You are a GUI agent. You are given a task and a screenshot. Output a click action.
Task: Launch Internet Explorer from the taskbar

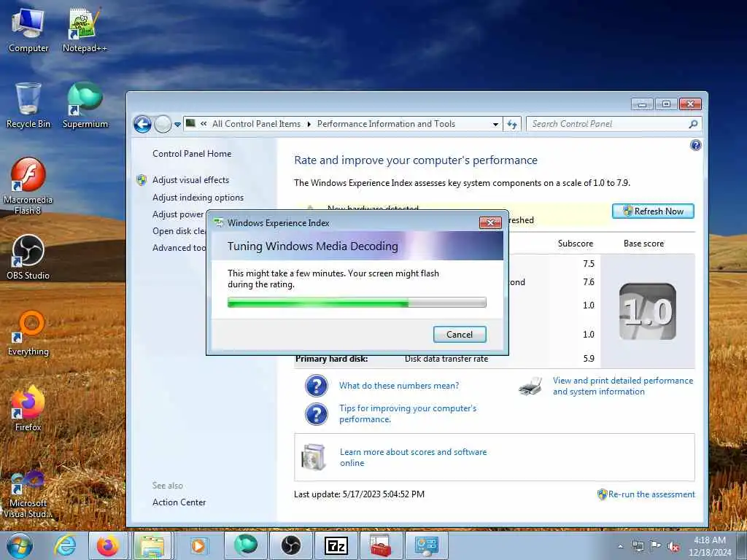65,545
